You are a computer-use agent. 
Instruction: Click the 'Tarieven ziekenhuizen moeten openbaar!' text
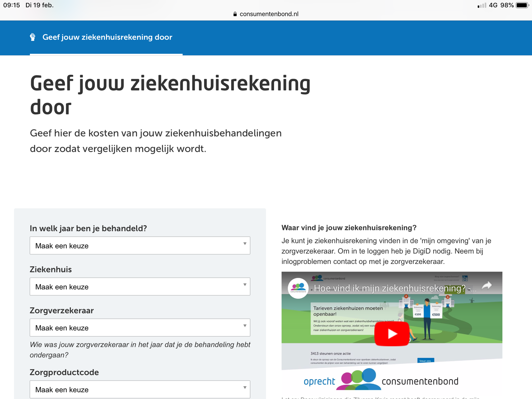click(348, 311)
